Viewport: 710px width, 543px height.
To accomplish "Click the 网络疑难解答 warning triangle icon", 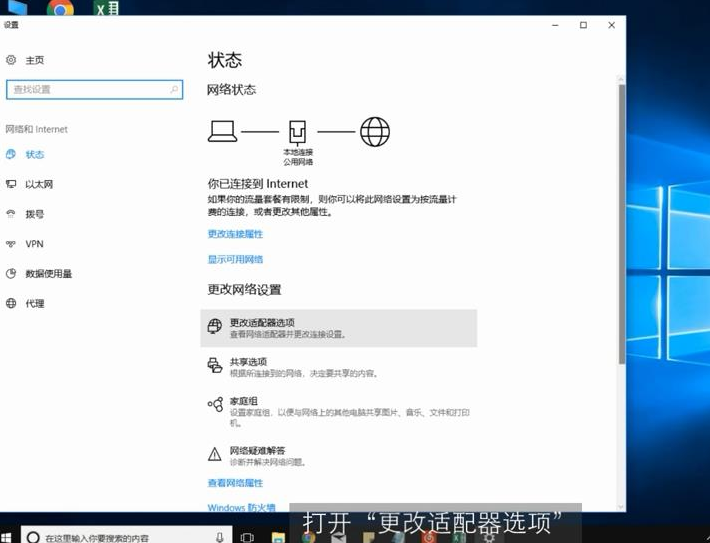I will [x=215, y=454].
